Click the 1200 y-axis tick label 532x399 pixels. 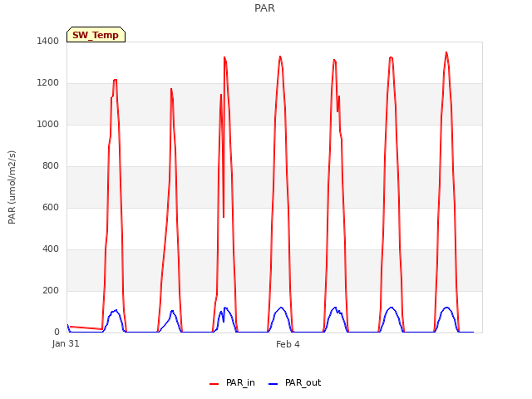pyautogui.click(x=48, y=83)
